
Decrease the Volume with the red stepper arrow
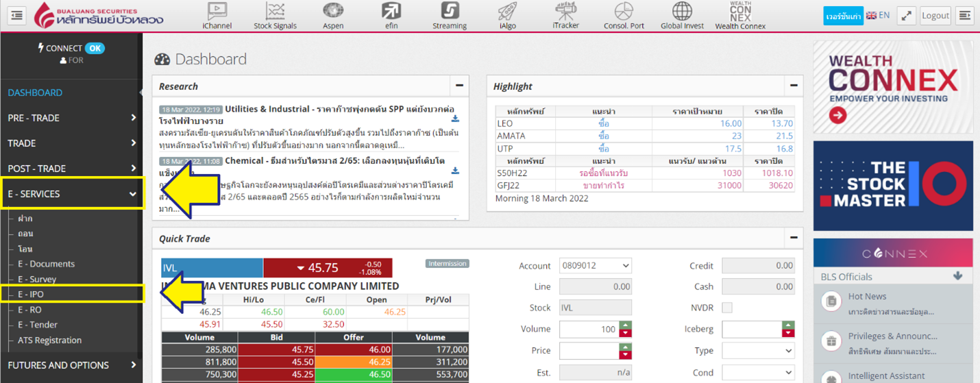pyautogui.click(x=625, y=333)
